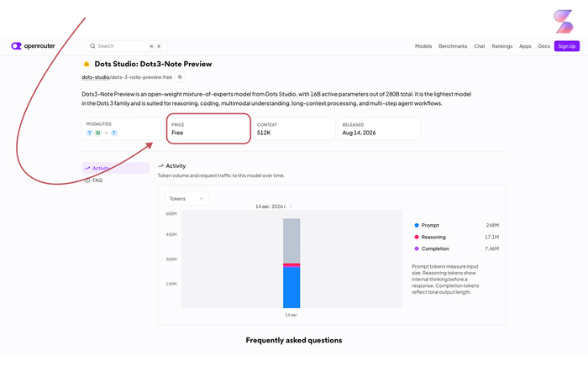Follow the dots-studio author link

click(x=96, y=77)
